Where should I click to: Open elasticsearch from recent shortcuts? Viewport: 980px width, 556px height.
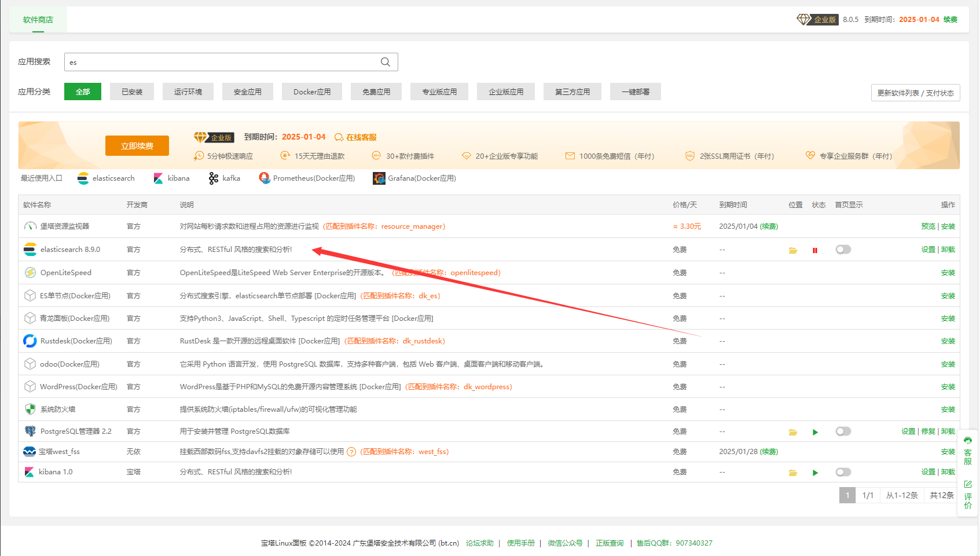pos(106,178)
